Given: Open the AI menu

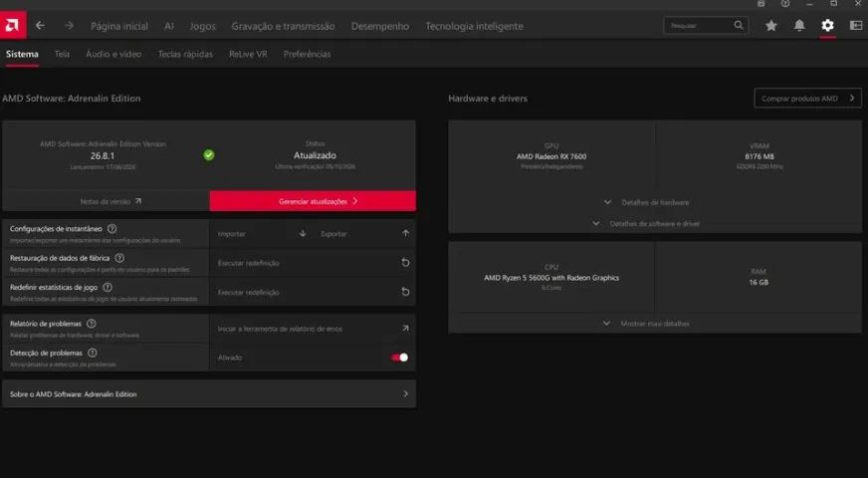Looking at the screenshot, I should pyautogui.click(x=169, y=26).
